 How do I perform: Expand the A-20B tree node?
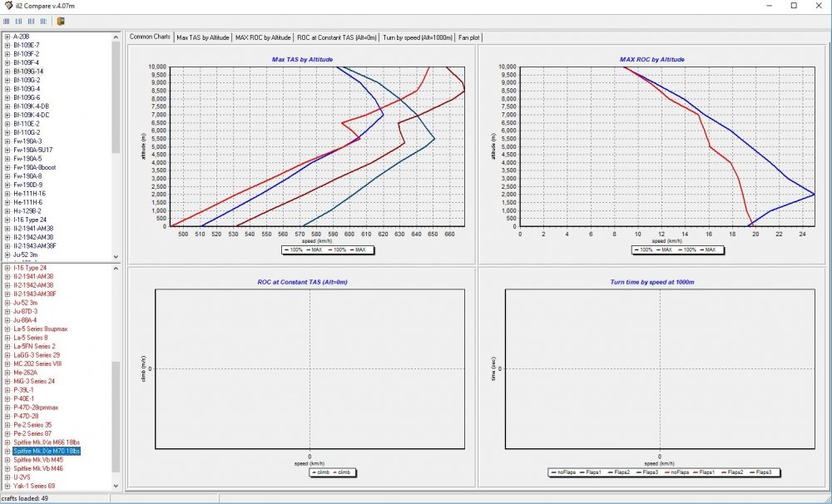pos(6,37)
